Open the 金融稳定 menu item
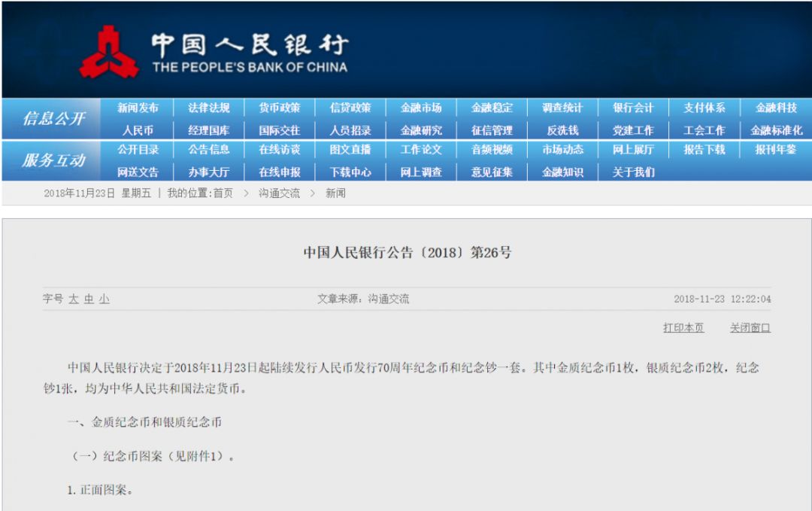Screen dimensions: 812x511 point(492,108)
